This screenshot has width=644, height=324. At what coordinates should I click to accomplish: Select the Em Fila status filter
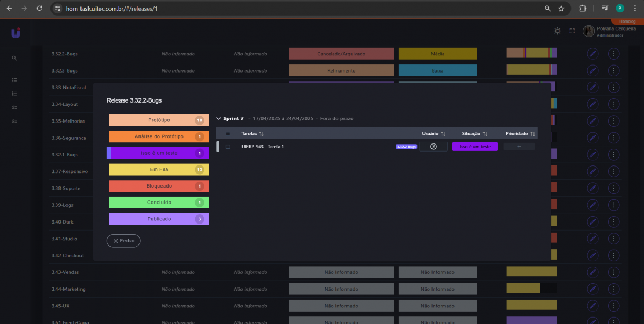pos(159,170)
